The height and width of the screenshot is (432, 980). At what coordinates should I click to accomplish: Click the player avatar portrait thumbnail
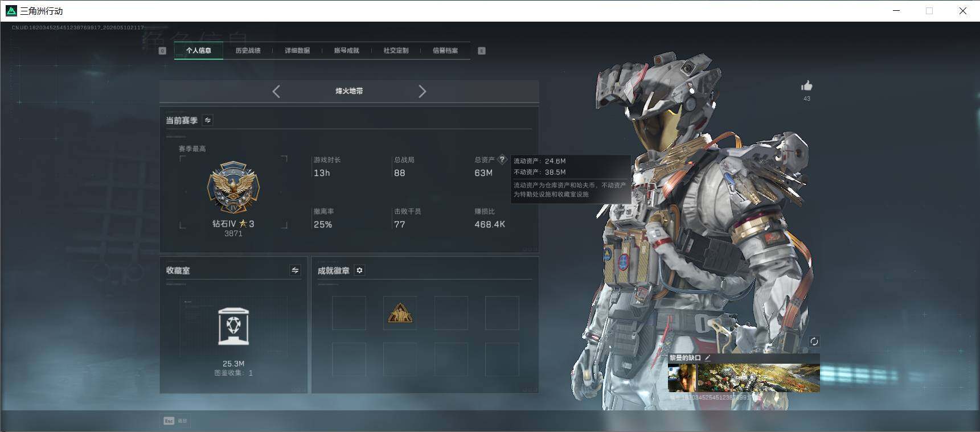(682, 378)
